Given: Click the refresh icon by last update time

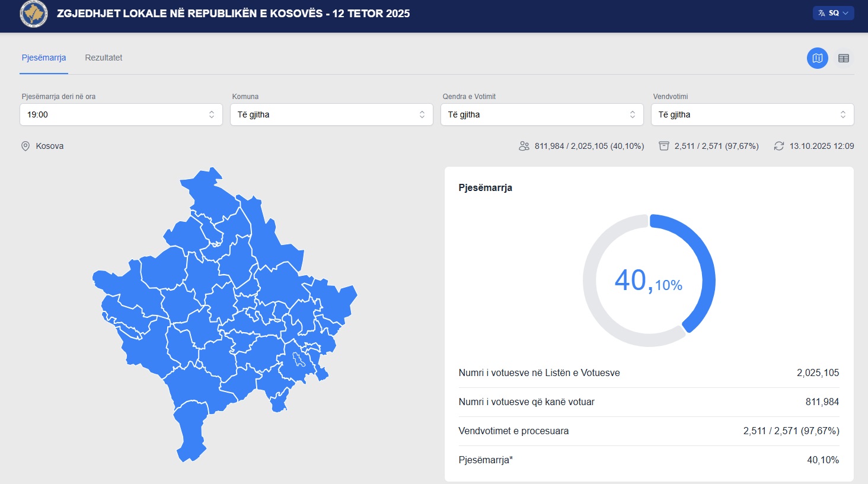Looking at the screenshot, I should (778, 146).
